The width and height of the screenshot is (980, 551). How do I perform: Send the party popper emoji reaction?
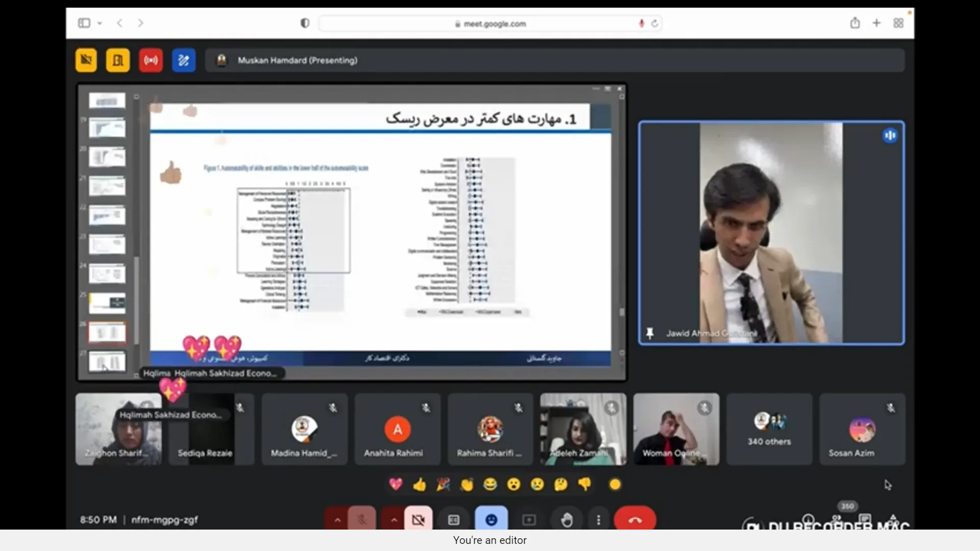coord(443,484)
